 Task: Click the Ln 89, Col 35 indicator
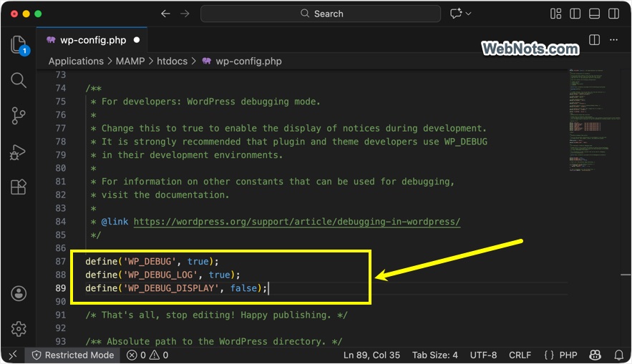tap(371, 355)
